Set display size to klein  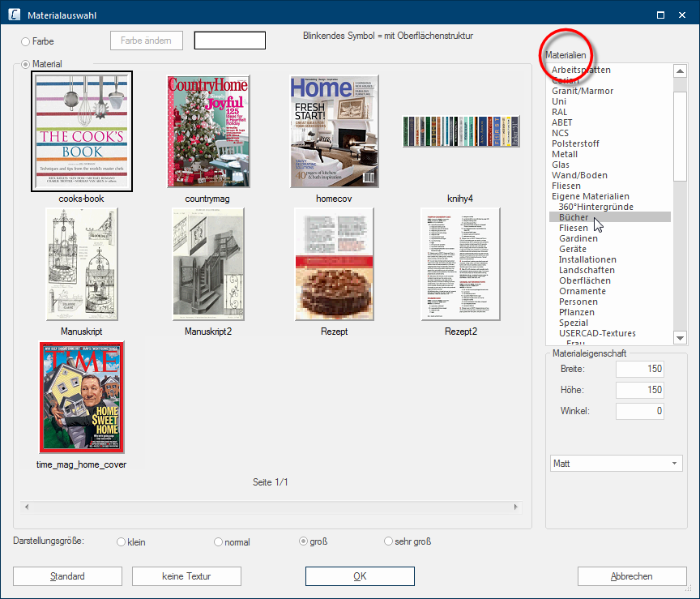[122, 542]
